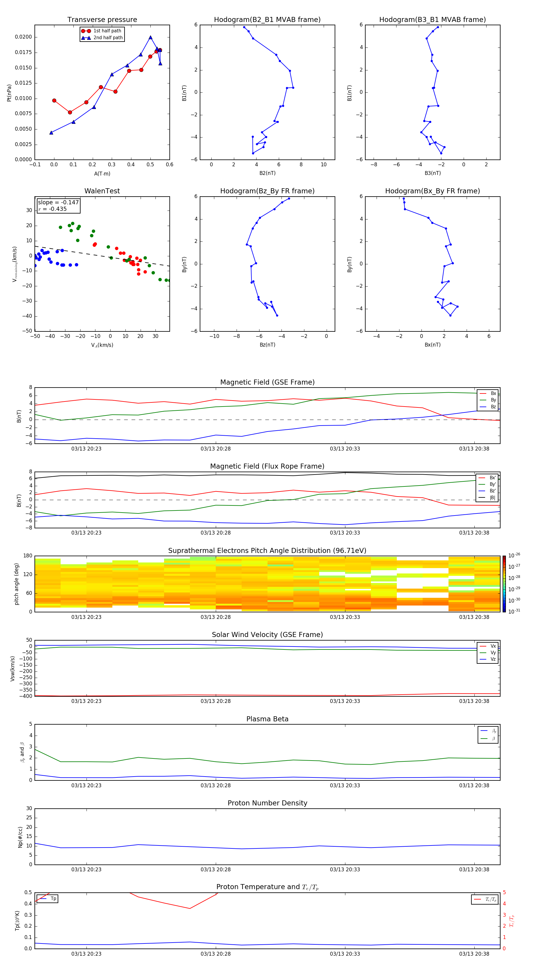Select the red Bx legend entry in GSE panel
This screenshot has height=980, width=535.
click(488, 393)
